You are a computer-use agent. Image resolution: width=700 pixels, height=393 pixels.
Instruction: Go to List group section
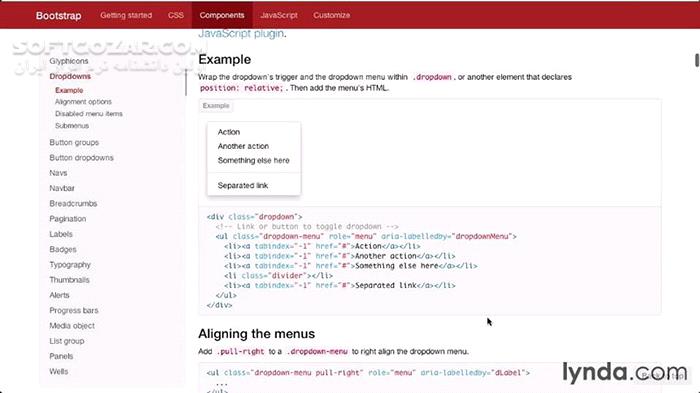tap(67, 341)
